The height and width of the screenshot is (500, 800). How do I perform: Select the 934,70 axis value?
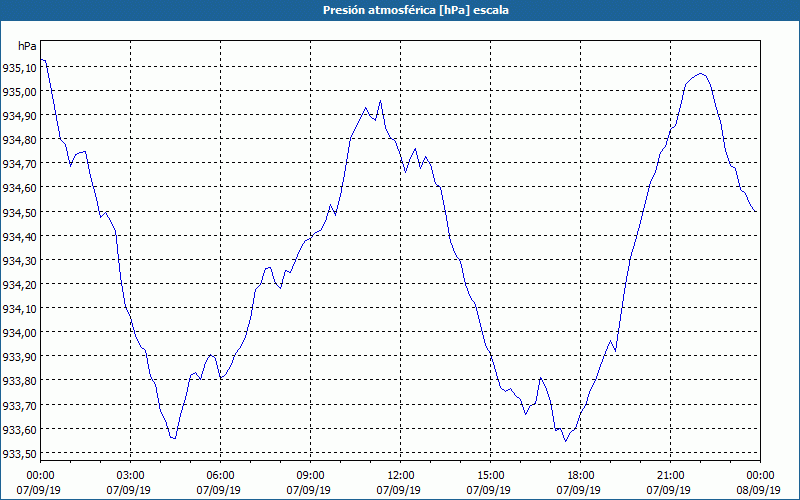point(19,164)
